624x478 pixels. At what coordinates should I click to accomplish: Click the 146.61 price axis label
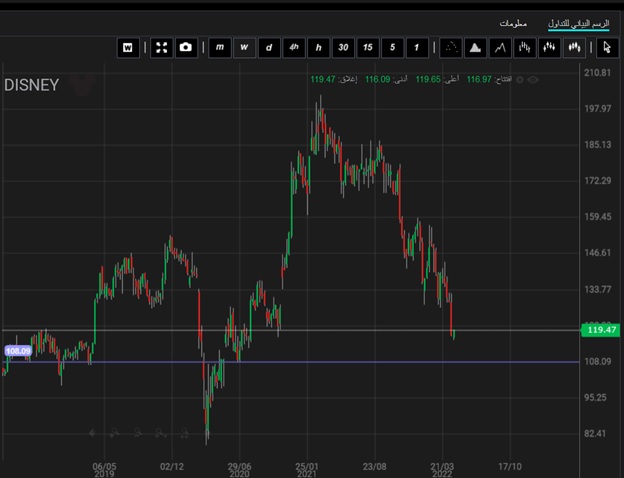click(x=597, y=253)
